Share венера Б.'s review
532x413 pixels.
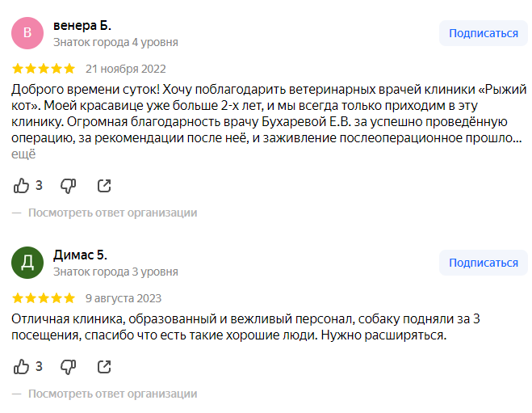[104, 186]
